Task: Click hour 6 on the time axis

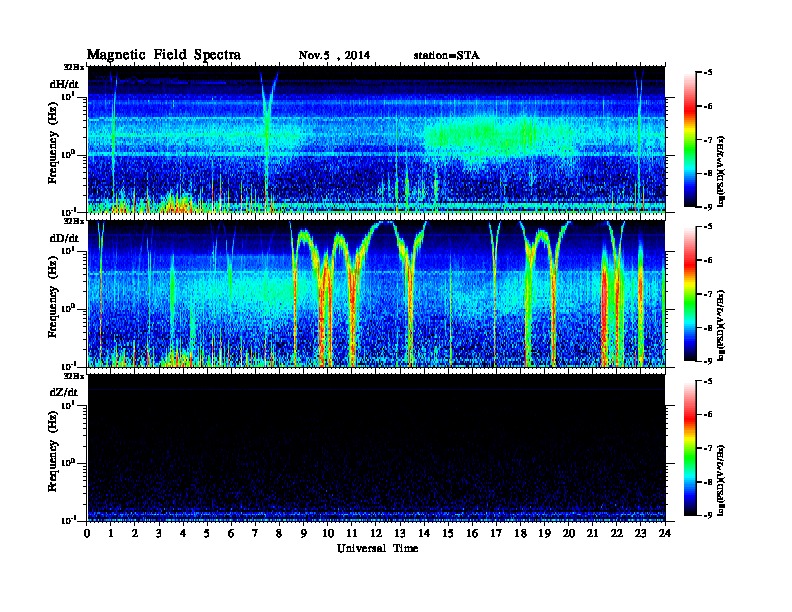Action: (x=232, y=533)
